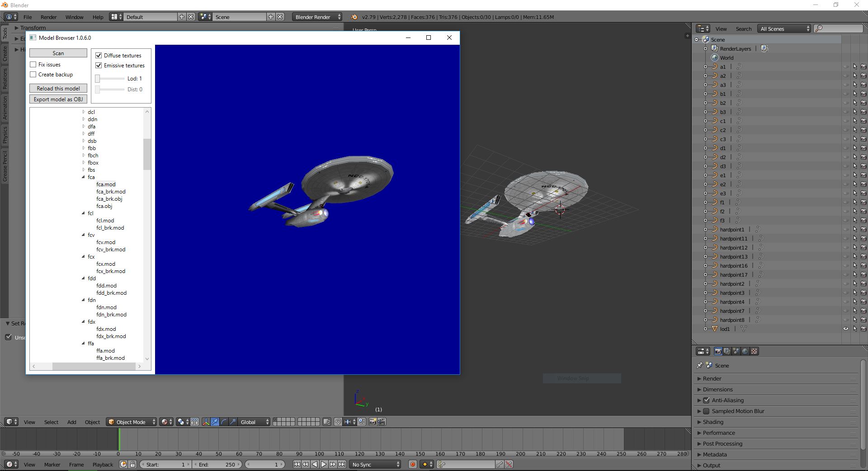Open the Blender Render engine dropdown
Screen dimensions: 868x471
coord(317,17)
